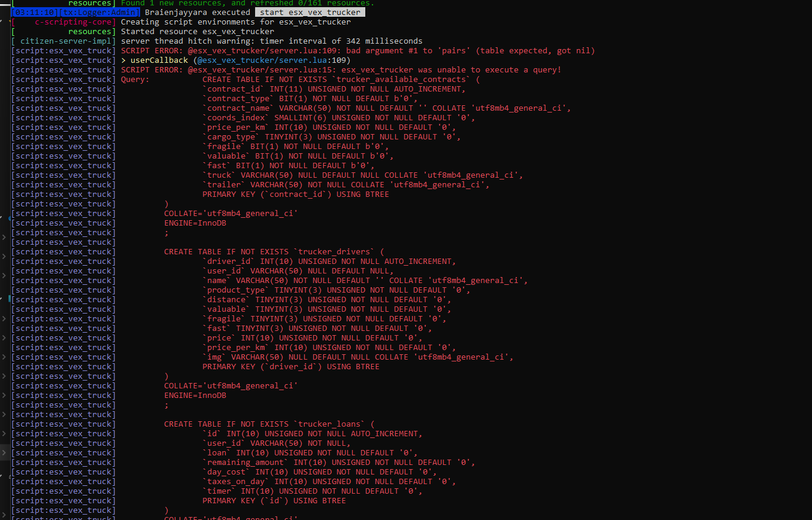
Task: Select the `name` VARCHAR(50) column line
Action: (x=365, y=281)
